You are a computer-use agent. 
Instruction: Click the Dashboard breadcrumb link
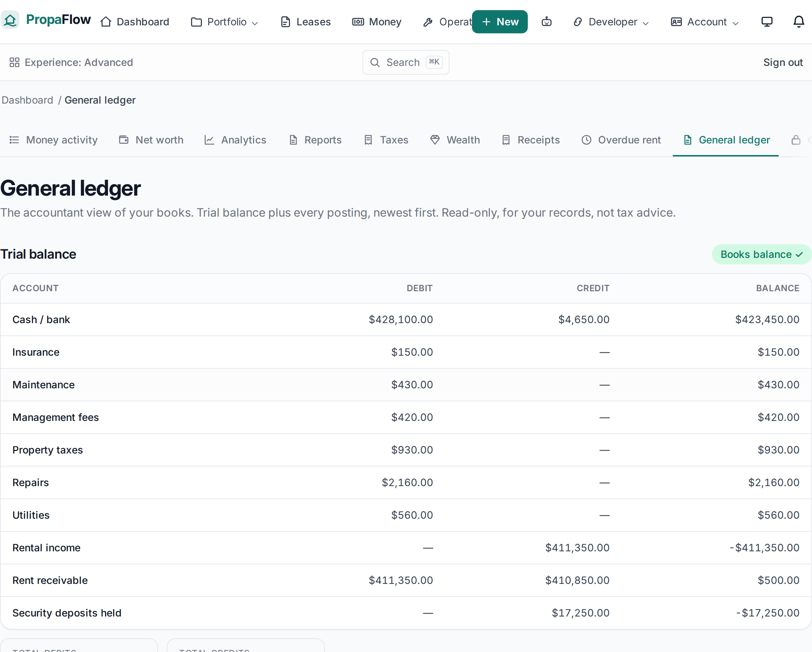[x=27, y=100]
